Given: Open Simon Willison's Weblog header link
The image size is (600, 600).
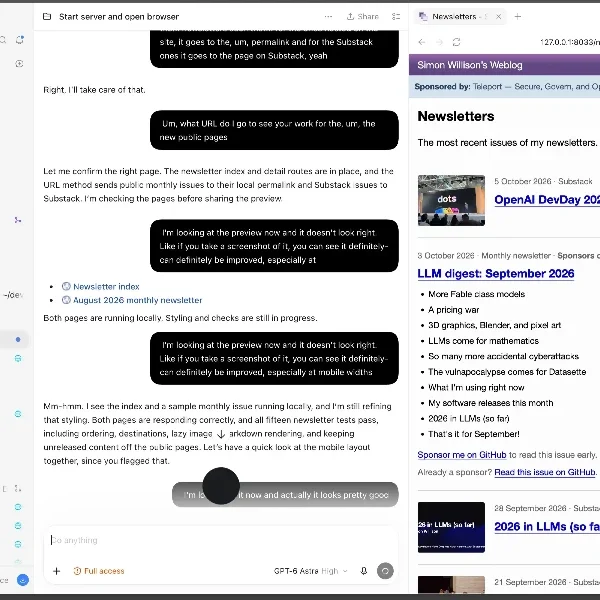Looking at the screenshot, I should (470, 65).
